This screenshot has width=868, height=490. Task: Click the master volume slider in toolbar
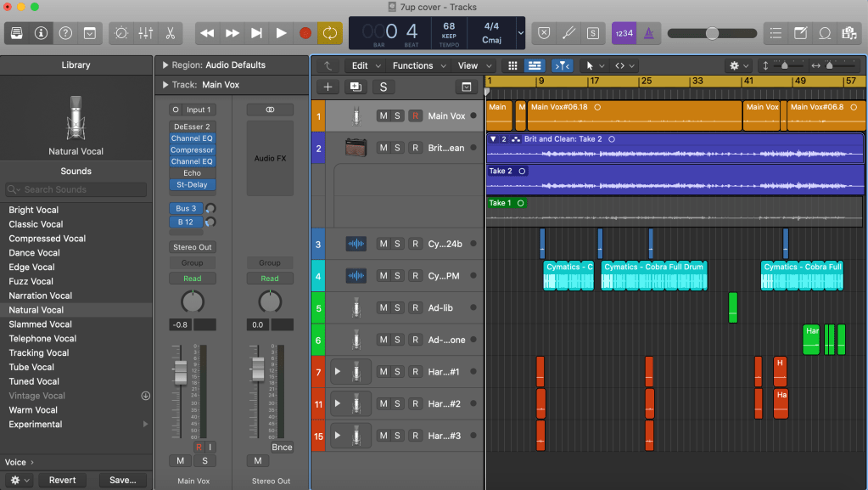pyautogui.click(x=712, y=33)
